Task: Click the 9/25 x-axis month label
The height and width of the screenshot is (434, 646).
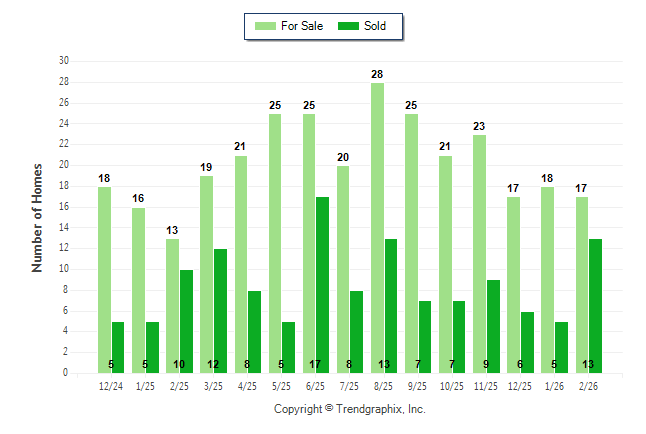Action: 418,386
